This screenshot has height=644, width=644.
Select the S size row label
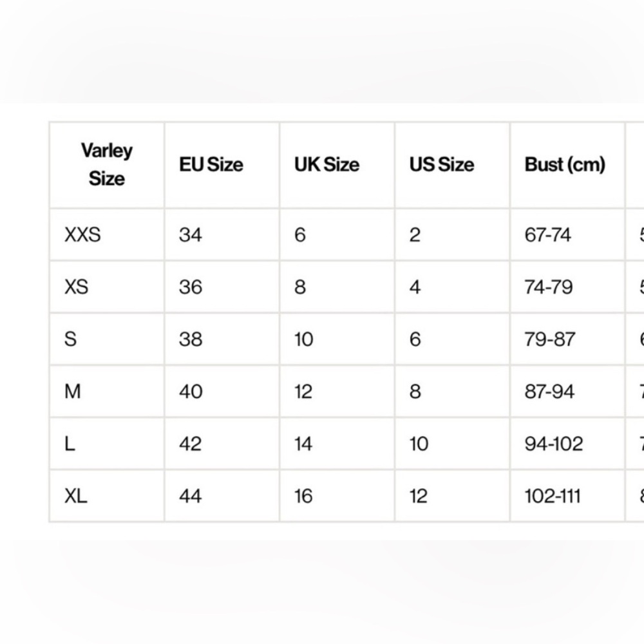pos(70,339)
